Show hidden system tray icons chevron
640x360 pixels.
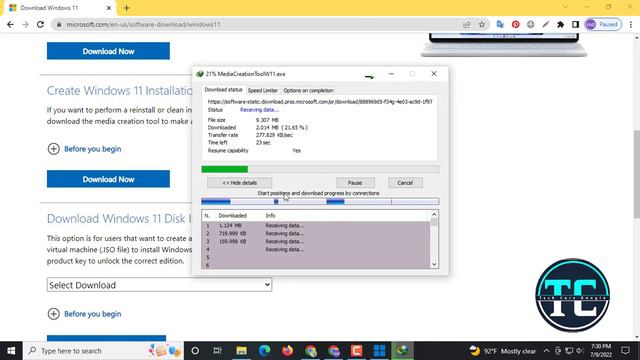point(547,351)
